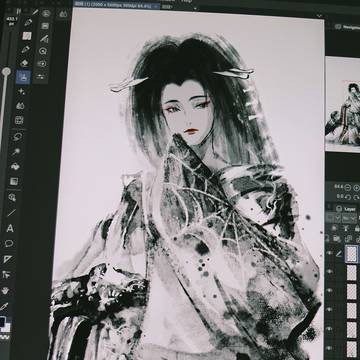
Task: Select the Text tool (A)
Action: tap(10, 228)
